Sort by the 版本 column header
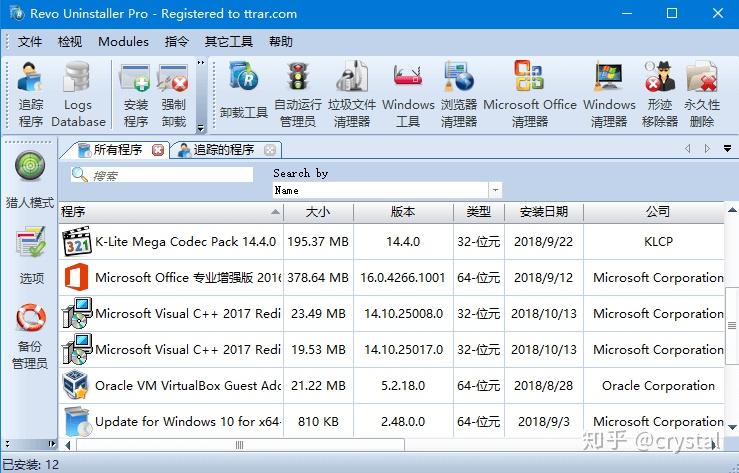Screen dimensions: 739x473 tap(403, 212)
